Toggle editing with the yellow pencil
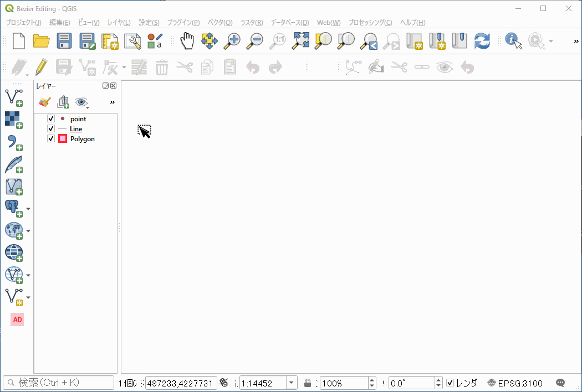Image resolution: width=582 pixels, height=392 pixels. 41,68
